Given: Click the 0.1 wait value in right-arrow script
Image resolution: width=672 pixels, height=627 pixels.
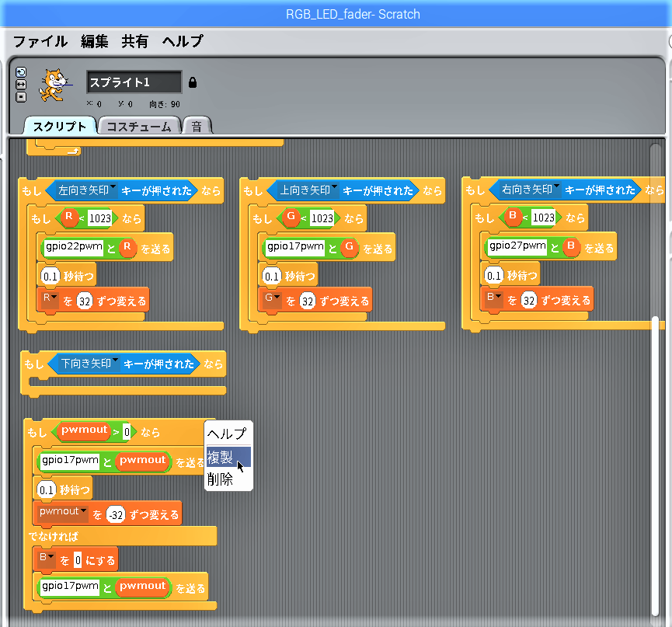Looking at the screenshot, I should pyautogui.click(x=494, y=276).
